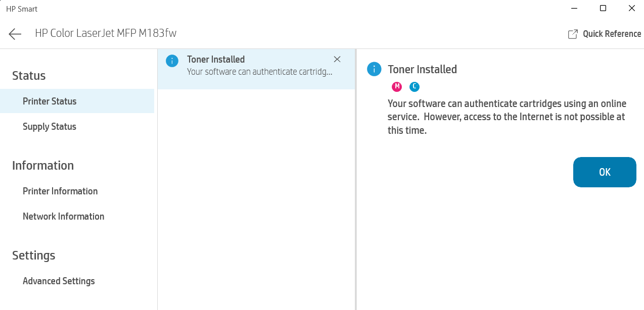Open Printer Information under Information
Image resolution: width=644 pixels, height=310 pixels.
60,191
